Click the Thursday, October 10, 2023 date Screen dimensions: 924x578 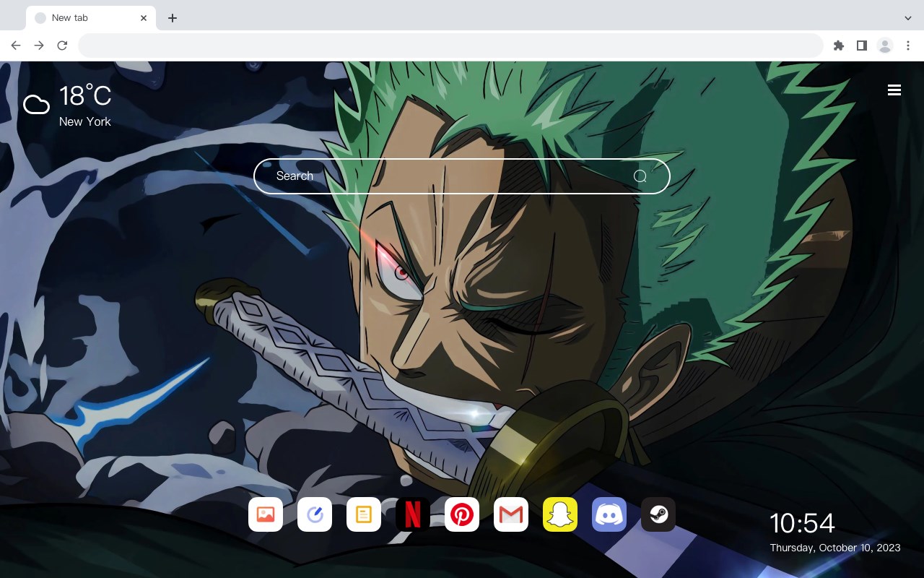[835, 548]
